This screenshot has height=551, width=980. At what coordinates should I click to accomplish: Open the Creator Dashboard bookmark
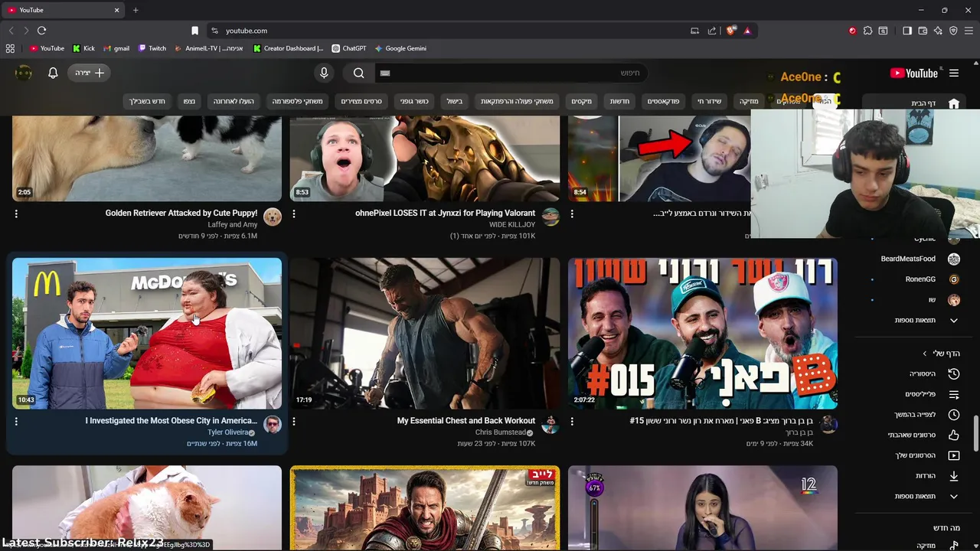[289, 48]
